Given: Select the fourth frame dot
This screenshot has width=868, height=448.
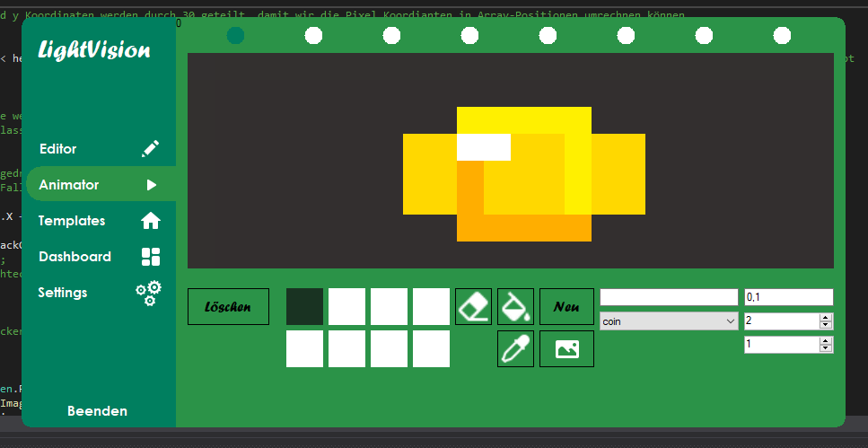Looking at the screenshot, I should click(470, 35).
